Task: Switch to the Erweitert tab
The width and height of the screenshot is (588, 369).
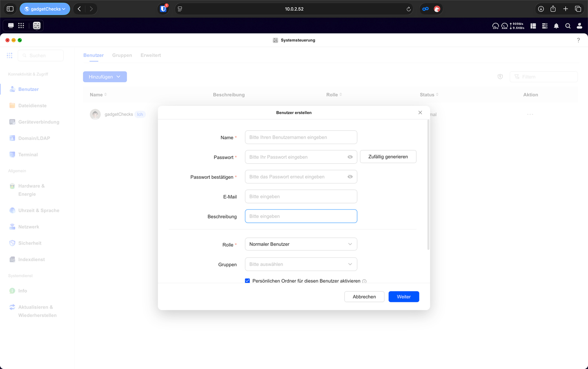Action: pyautogui.click(x=151, y=55)
